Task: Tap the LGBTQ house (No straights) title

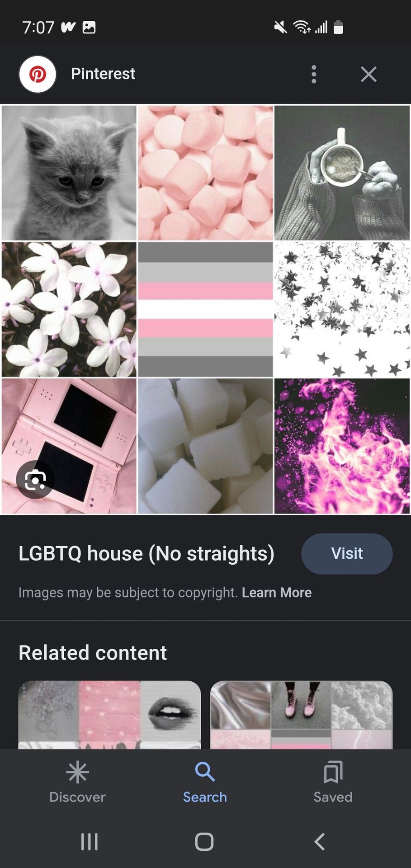Action: click(146, 554)
